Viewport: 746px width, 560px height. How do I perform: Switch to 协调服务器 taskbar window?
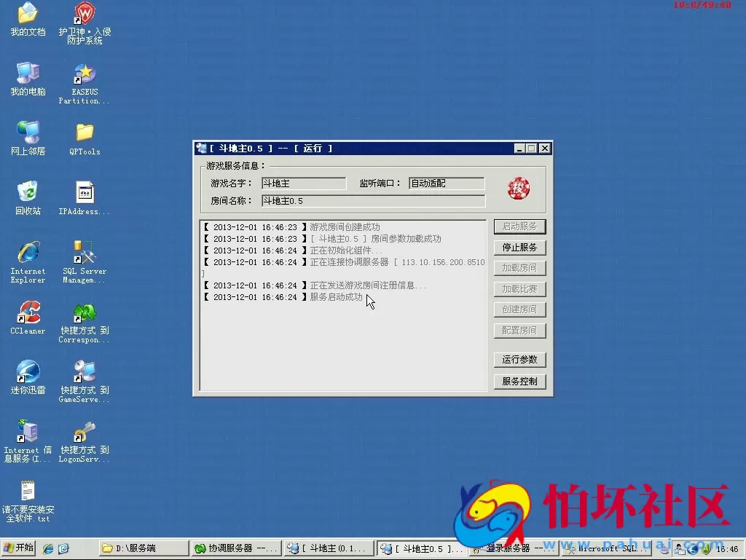click(x=235, y=548)
